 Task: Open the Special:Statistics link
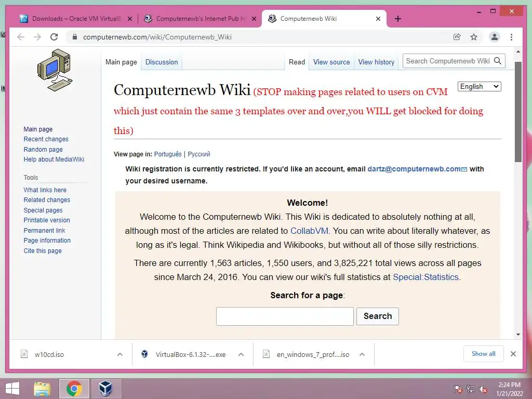[426, 277]
